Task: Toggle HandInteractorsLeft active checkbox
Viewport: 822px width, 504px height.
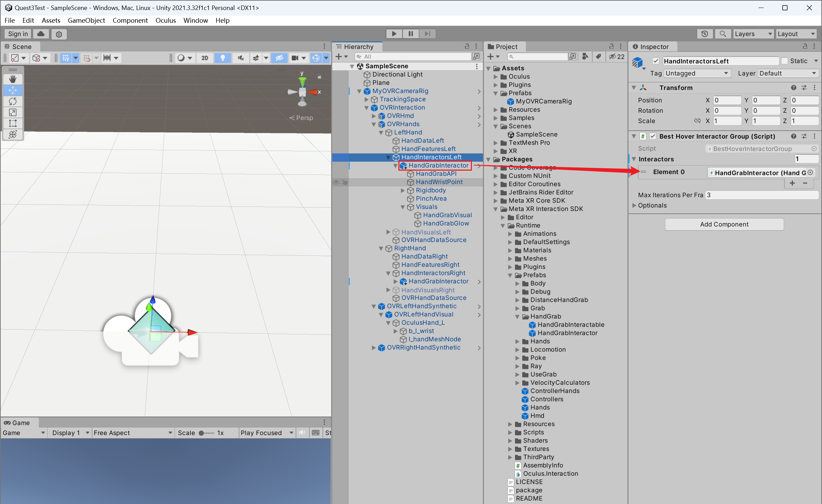Action: [x=656, y=61]
